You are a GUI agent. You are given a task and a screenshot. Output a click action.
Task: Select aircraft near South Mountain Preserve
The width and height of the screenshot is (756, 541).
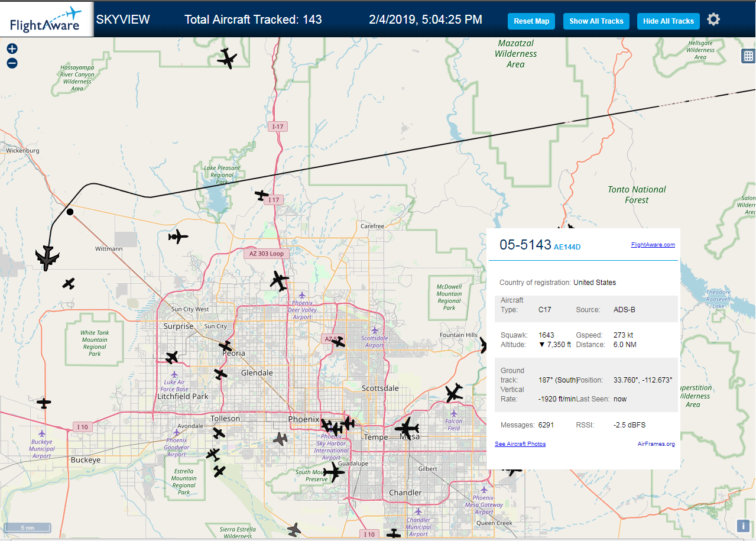coord(334,472)
